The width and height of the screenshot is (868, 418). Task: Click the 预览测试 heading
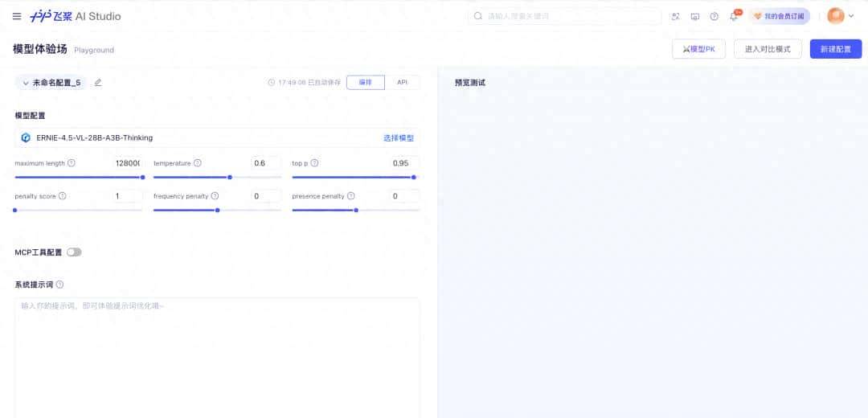(470, 83)
